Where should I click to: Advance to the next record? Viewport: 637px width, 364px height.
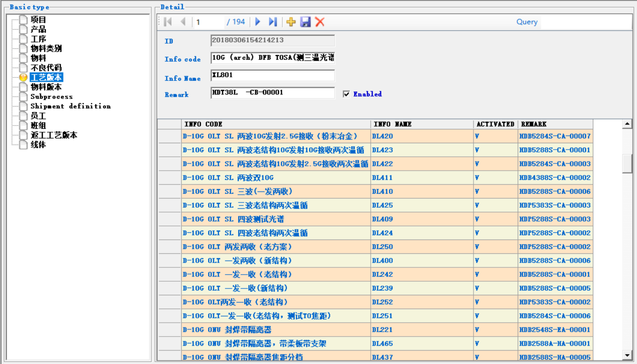coord(258,22)
